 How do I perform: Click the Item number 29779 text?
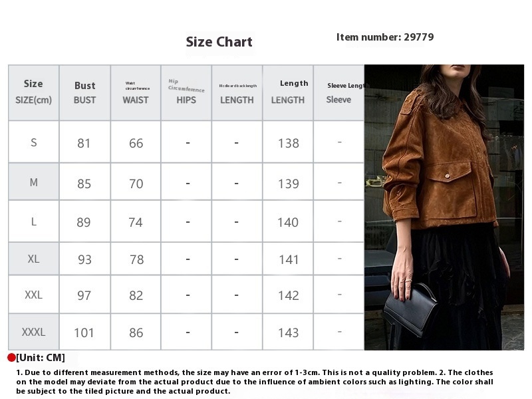[385, 37]
